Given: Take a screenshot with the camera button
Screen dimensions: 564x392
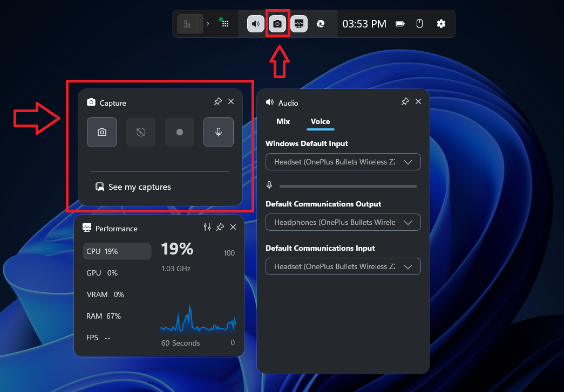Looking at the screenshot, I should pos(102,132).
